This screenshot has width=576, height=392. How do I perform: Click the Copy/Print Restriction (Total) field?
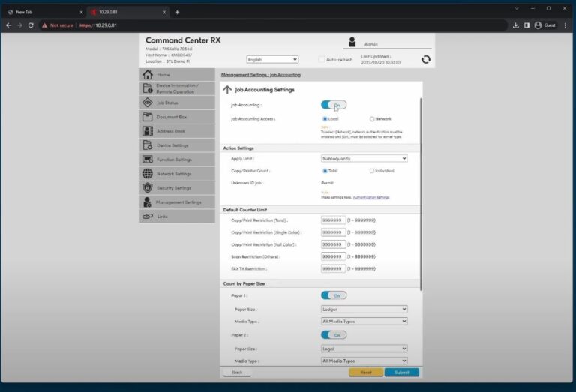(x=333, y=220)
